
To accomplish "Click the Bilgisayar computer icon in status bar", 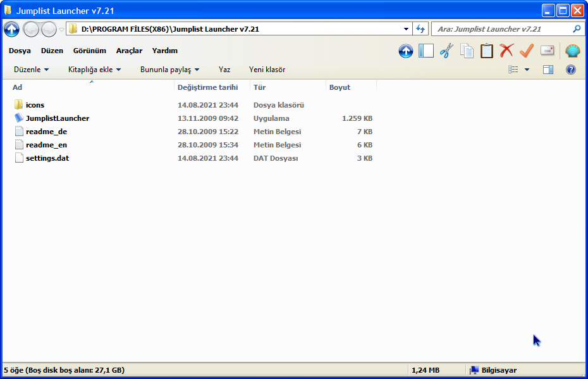I will tap(474, 370).
